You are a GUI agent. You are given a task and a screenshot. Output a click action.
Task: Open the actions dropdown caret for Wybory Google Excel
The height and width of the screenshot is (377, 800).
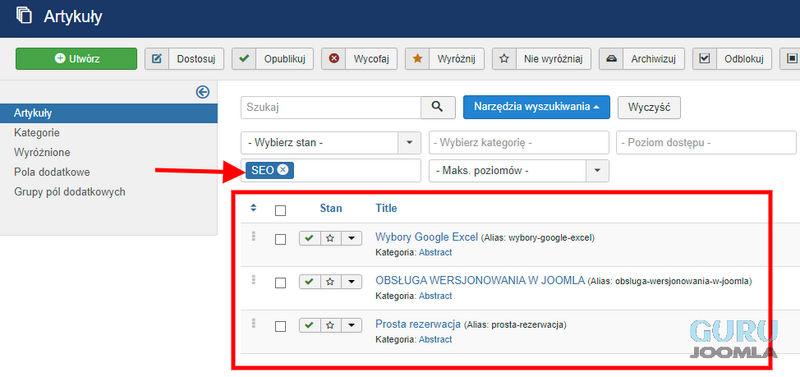(x=351, y=238)
